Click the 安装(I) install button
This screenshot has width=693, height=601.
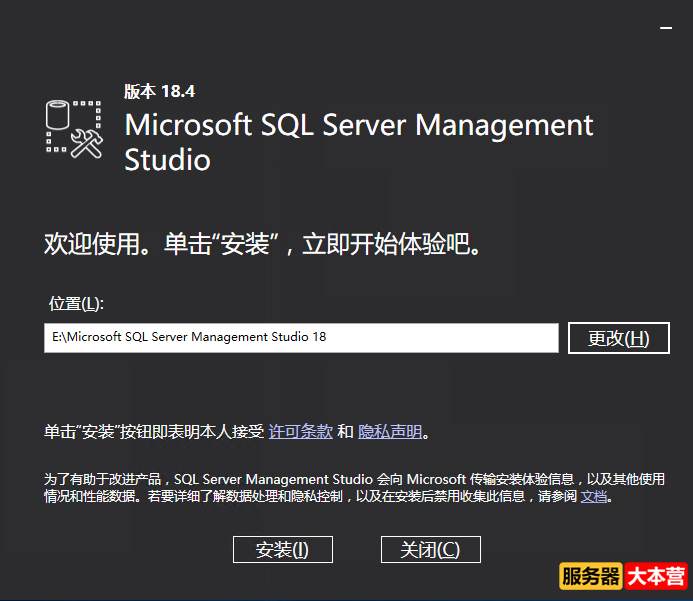pos(283,549)
